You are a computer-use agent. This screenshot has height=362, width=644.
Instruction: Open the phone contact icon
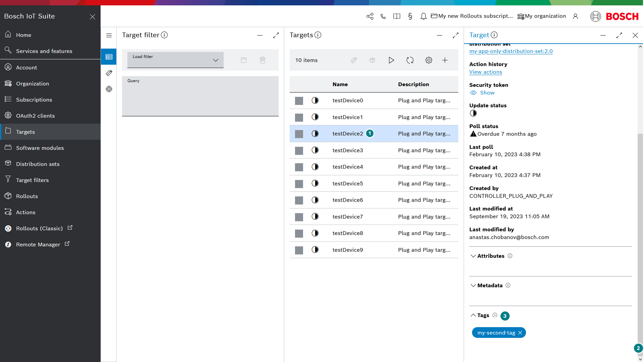(383, 16)
